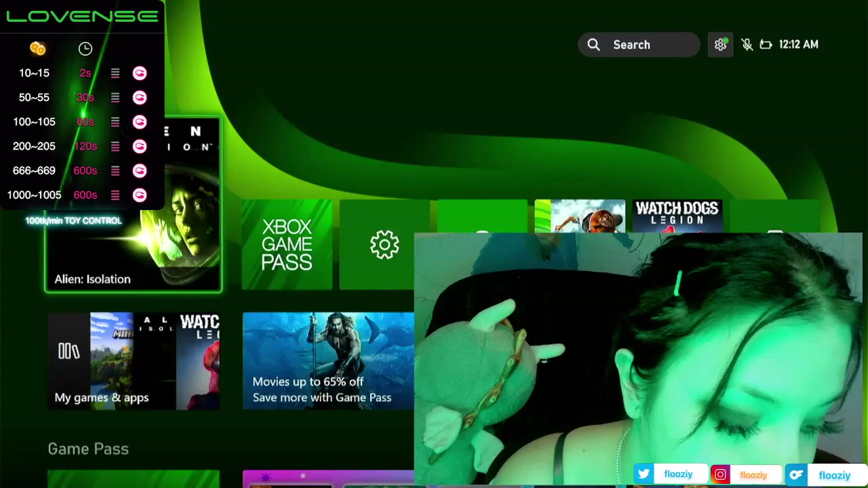Click the controller battery status icon
Viewport: 868px width, 488px height.
pos(765,44)
